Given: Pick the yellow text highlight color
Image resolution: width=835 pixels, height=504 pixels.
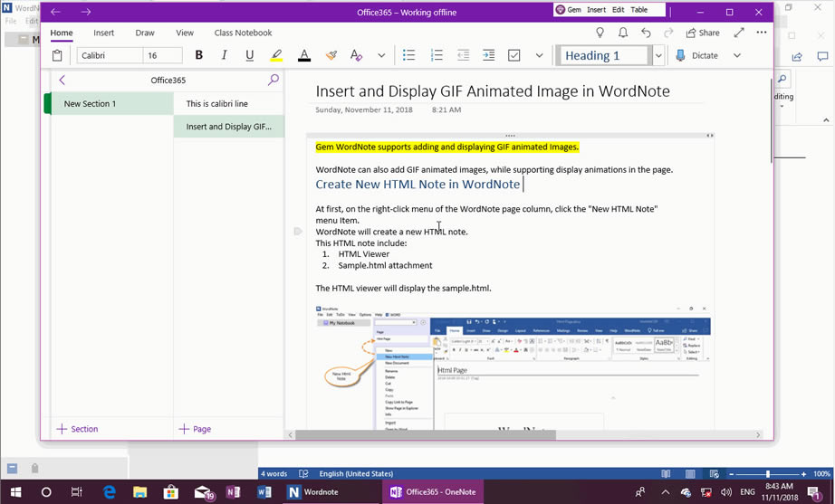Looking at the screenshot, I should tap(276, 55).
